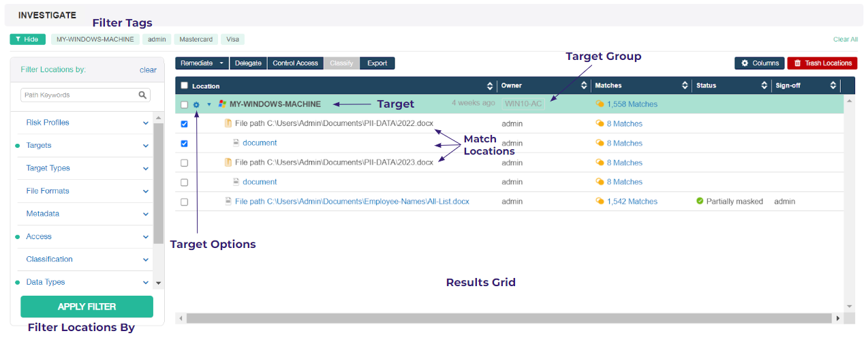This screenshot has height=342, width=868.
Task: Click the zip file icon for 2022.docx
Action: (x=228, y=124)
